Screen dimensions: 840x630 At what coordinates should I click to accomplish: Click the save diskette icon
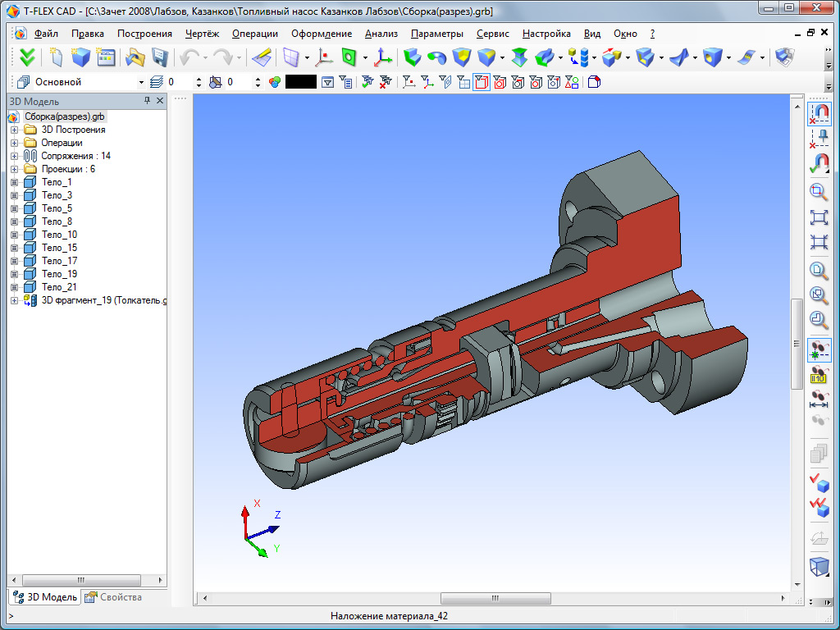[x=160, y=57]
